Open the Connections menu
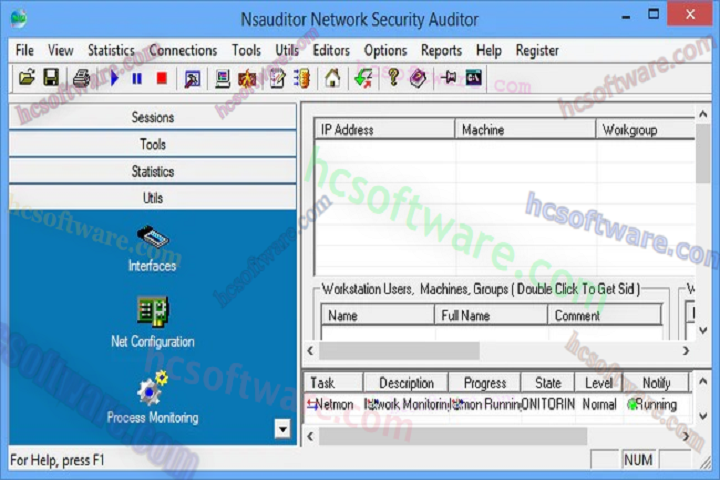The height and width of the screenshot is (480, 720). 183,50
